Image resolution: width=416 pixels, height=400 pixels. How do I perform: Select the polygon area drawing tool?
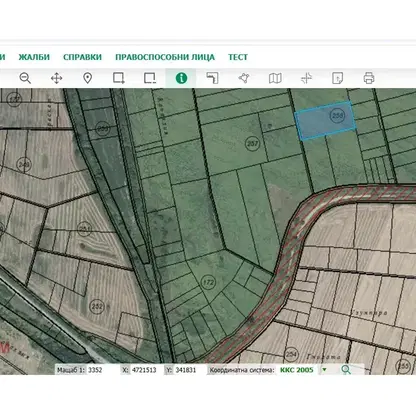(244, 78)
